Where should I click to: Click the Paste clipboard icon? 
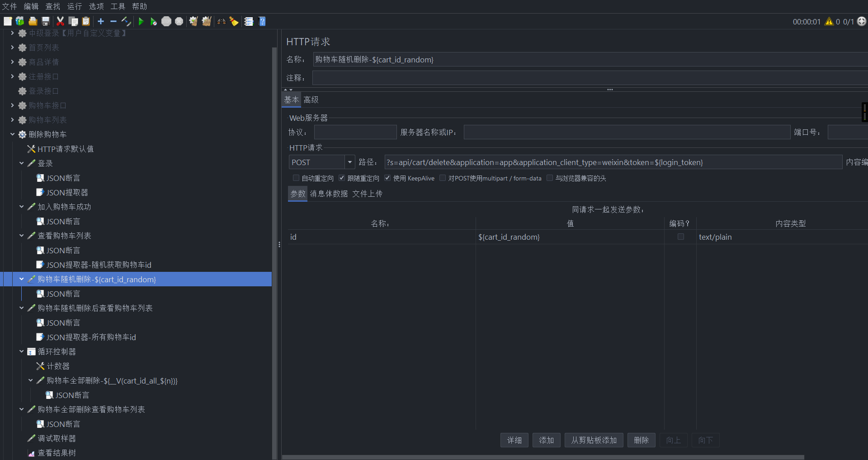pyautogui.click(x=86, y=21)
